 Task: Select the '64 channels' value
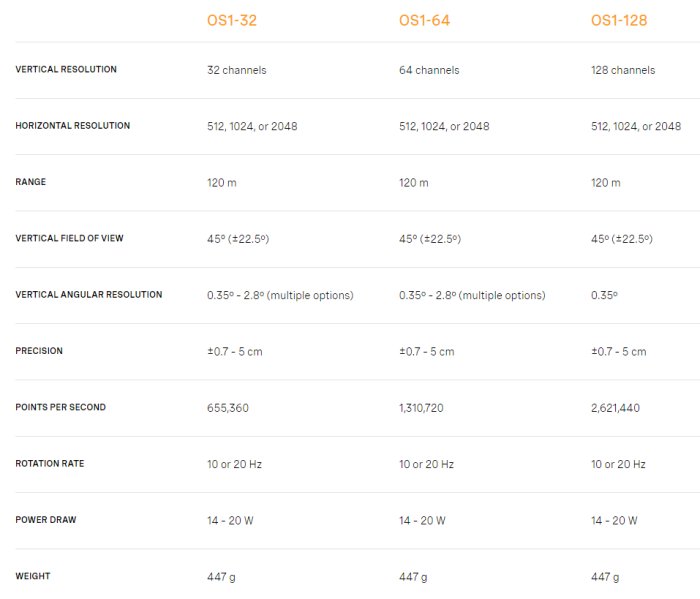[x=429, y=70]
